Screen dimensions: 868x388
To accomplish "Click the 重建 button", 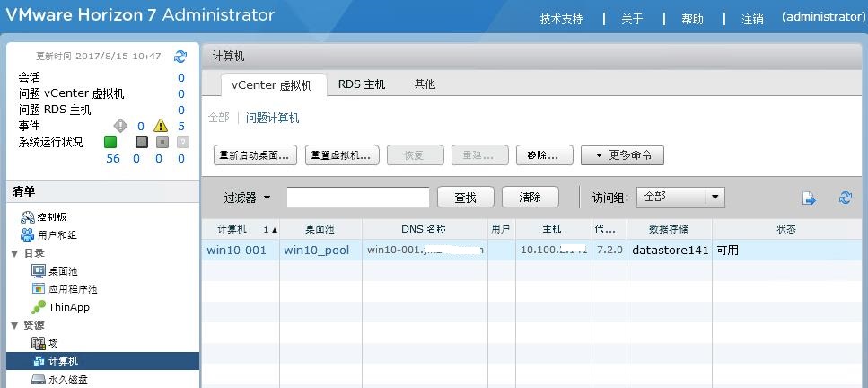I will [480, 155].
